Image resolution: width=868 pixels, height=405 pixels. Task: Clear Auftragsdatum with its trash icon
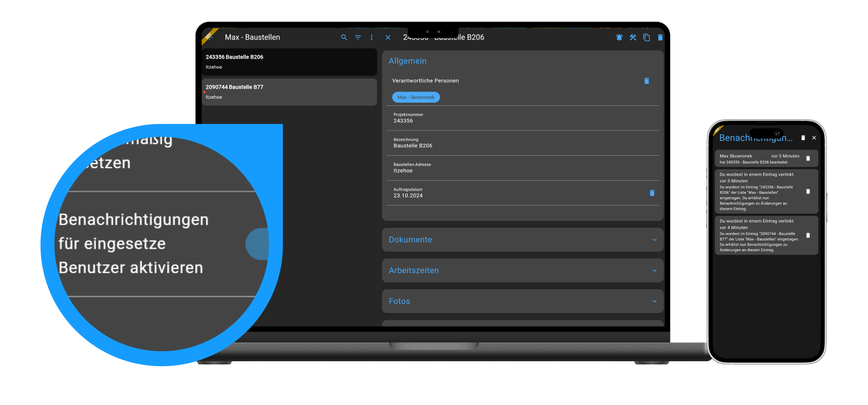(652, 193)
